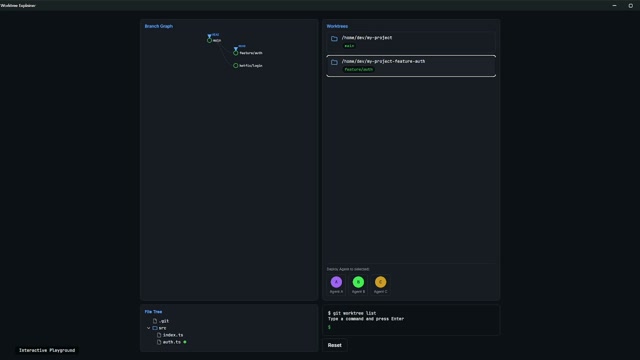Minimize the Worktree Explainer window

[614, 5]
